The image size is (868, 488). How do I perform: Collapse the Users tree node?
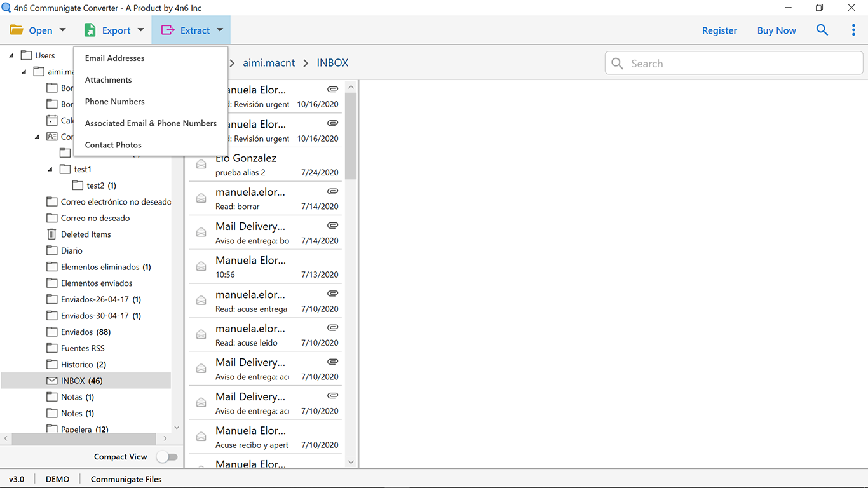click(11, 55)
